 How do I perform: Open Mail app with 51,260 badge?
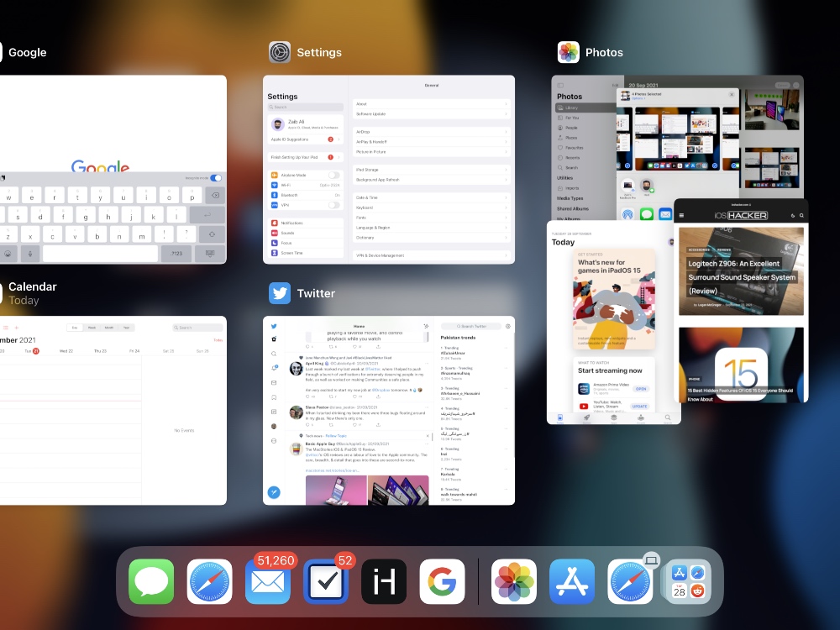268,581
